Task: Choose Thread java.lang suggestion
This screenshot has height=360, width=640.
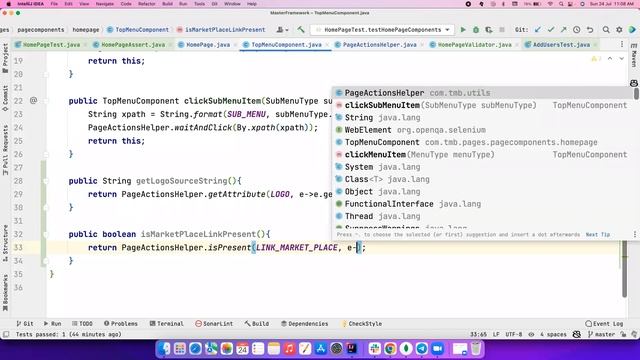Action: click(x=482, y=216)
